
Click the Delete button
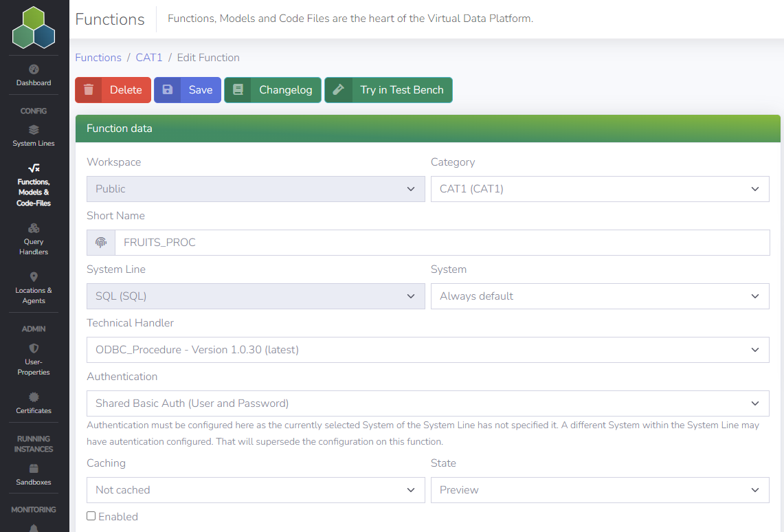pos(113,89)
